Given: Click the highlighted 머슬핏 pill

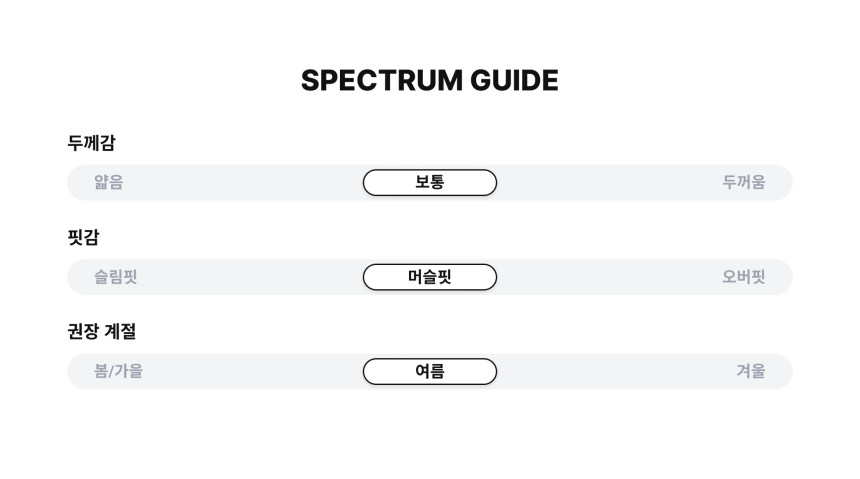Looking at the screenshot, I should pos(429,277).
